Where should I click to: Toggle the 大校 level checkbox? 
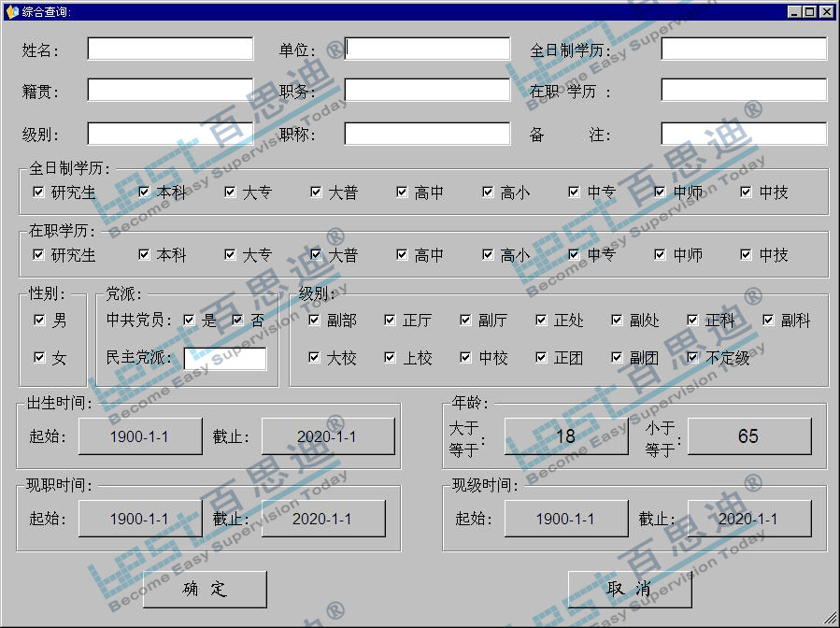click(x=315, y=357)
